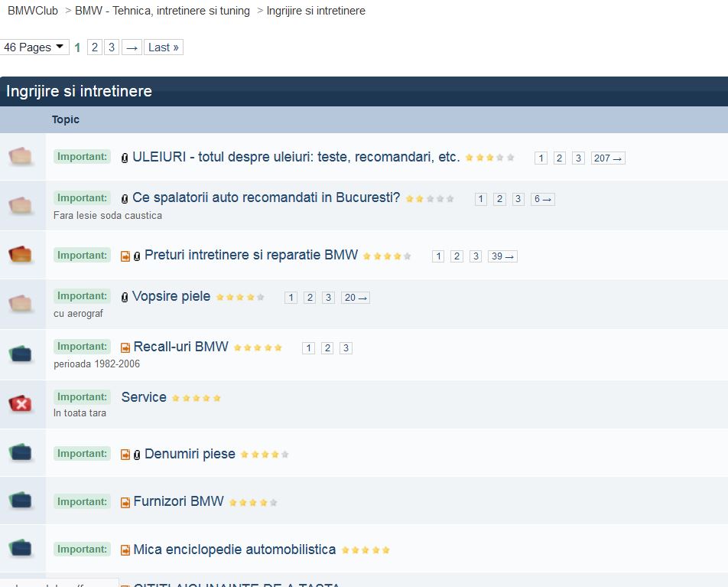The height and width of the screenshot is (587, 728).
Task: Click the 'Ingrijire si intretinere' table heading
Action: 79,91
